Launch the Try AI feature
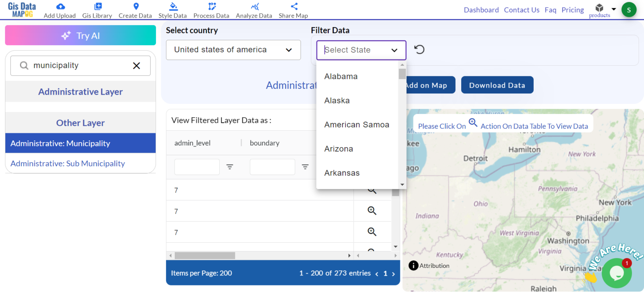The height and width of the screenshot is (298, 644). click(80, 35)
